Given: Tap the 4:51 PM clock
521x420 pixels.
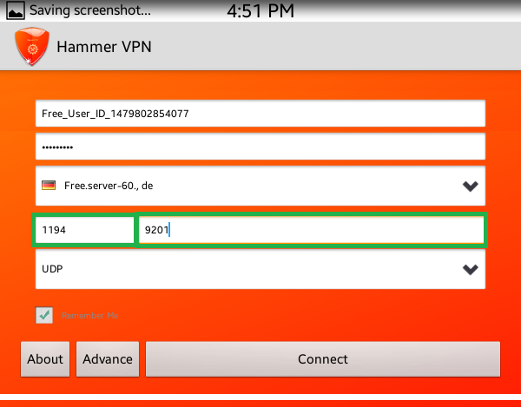Looking at the screenshot, I should [x=260, y=10].
